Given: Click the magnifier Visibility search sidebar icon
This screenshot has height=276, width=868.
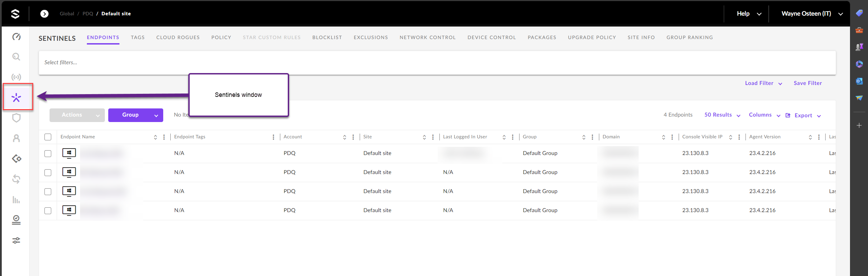Looking at the screenshot, I should pyautogui.click(x=16, y=57).
